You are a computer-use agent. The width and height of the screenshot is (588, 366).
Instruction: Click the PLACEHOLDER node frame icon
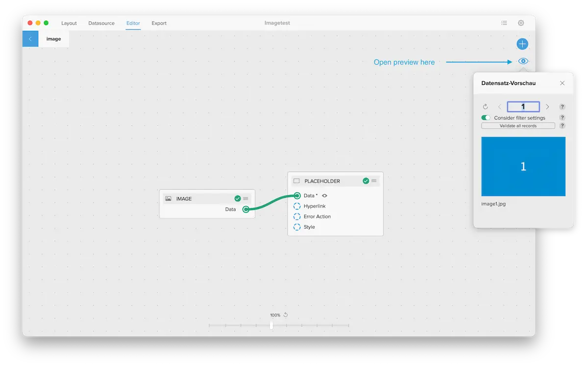pos(296,181)
